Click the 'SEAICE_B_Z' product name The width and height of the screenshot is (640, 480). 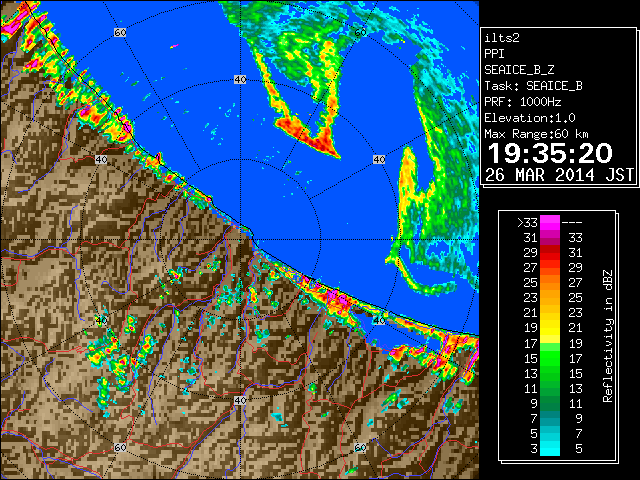coord(519,70)
